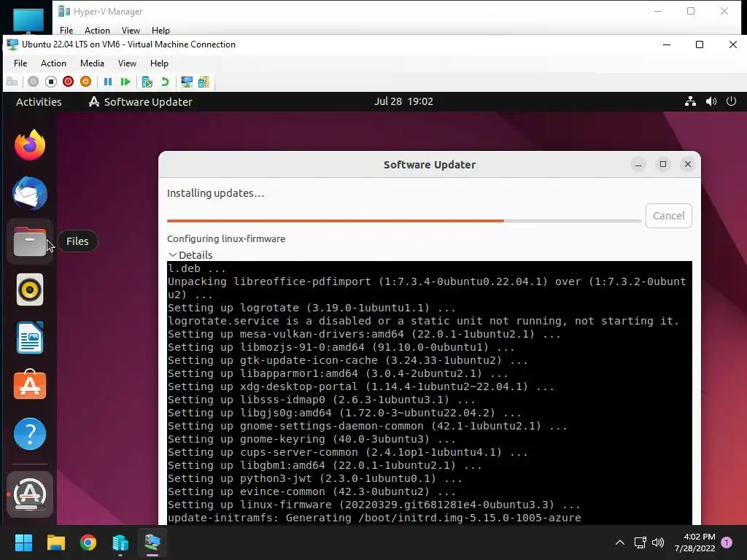Launch Thunderbird from the Ubuntu dock
747x560 pixels.
tap(29, 193)
